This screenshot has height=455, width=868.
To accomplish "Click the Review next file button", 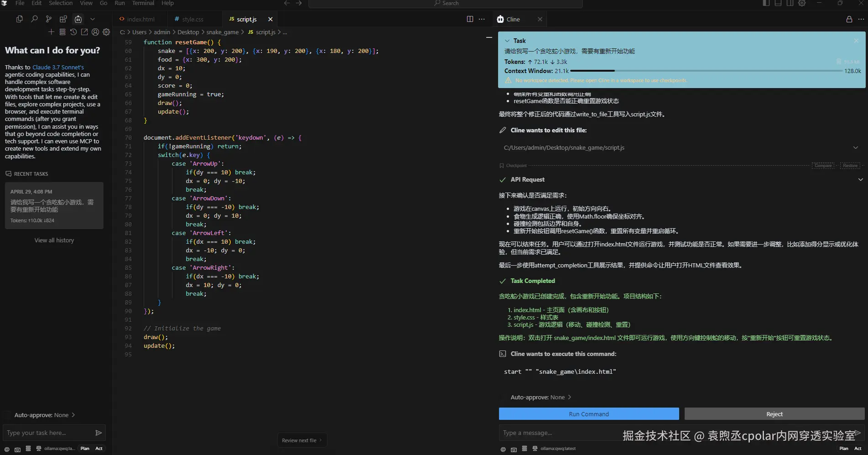I will tap(302, 440).
